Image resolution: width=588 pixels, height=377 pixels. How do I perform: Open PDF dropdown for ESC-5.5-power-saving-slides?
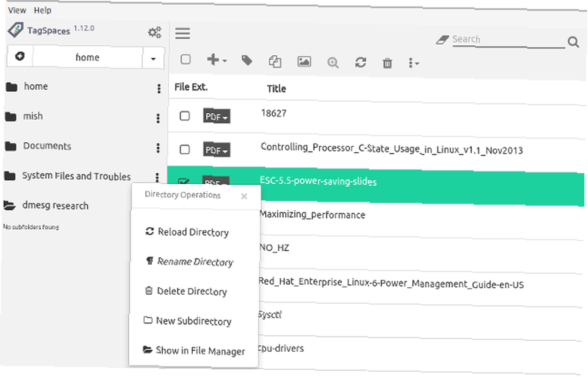(216, 181)
